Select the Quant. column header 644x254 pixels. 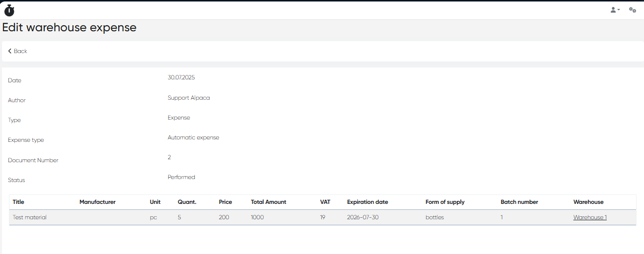(x=187, y=202)
